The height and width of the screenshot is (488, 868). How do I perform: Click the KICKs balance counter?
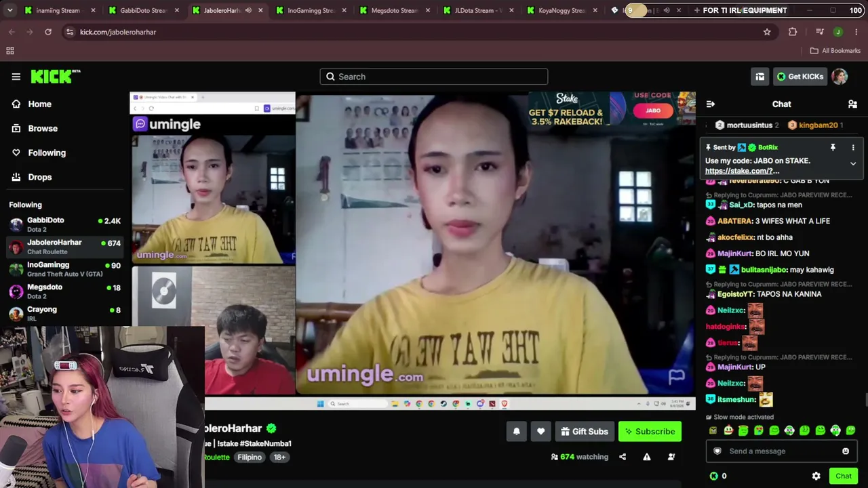(x=718, y=476)
